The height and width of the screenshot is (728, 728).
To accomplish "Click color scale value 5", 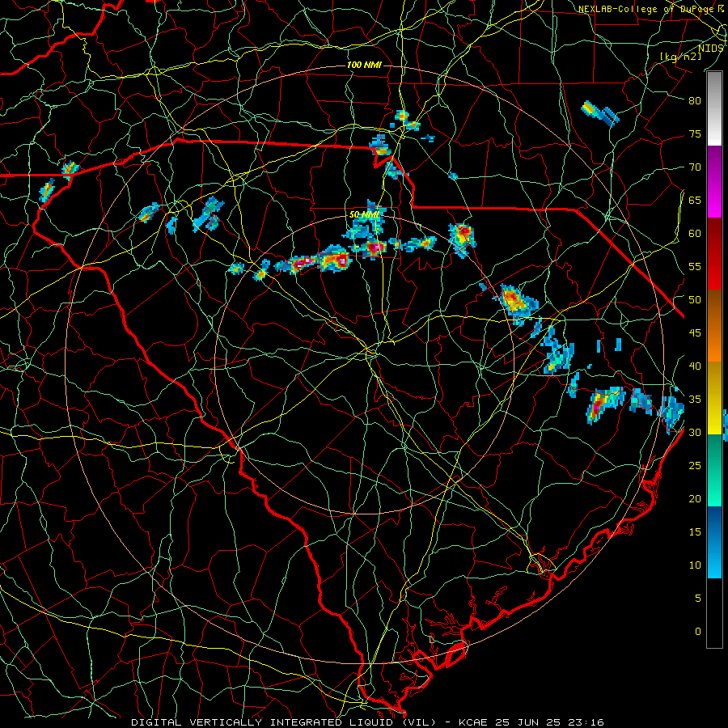I will (698, 598).
